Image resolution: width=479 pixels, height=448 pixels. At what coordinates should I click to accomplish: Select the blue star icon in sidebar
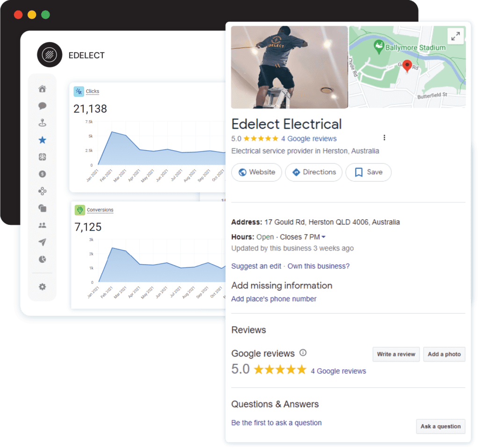[43, 140]
